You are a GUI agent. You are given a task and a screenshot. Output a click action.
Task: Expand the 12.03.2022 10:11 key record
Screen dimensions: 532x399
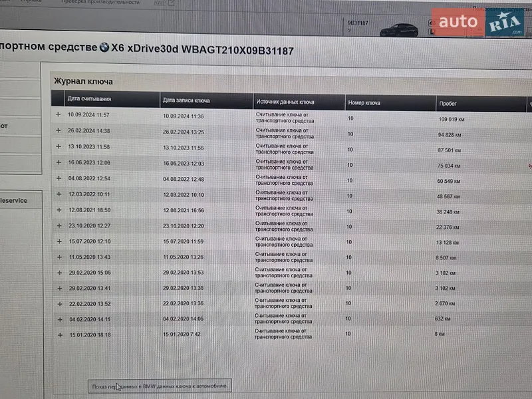click(59, 194)
